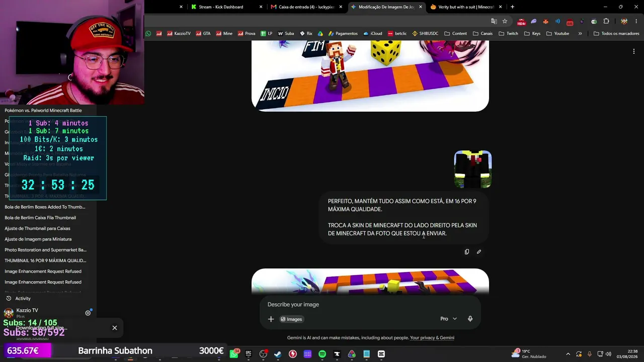Click the microphone icon in system tray
The width and height of the screenshot is (644, 362).
(589, 354)
